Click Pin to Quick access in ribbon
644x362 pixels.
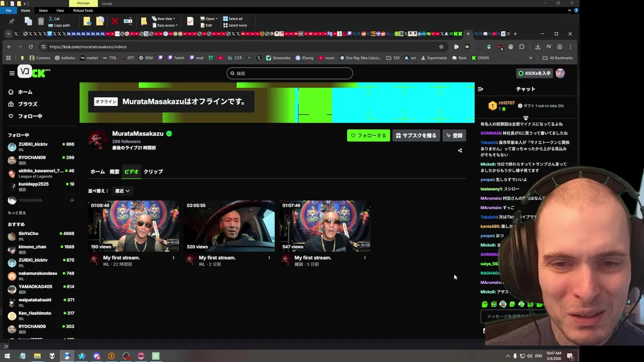pyautogui.click(x=12, y=21)
